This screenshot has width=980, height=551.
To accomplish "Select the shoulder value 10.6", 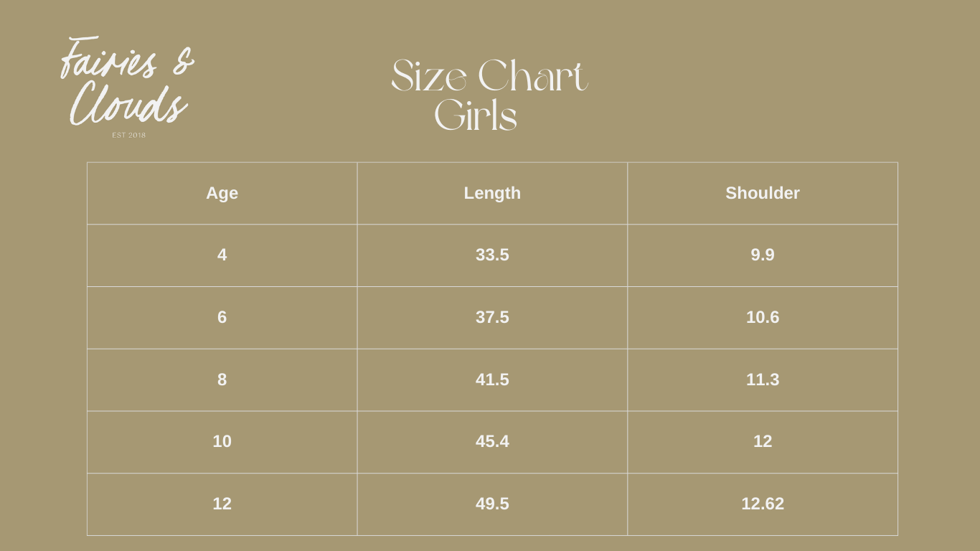I will click(762, 317).
